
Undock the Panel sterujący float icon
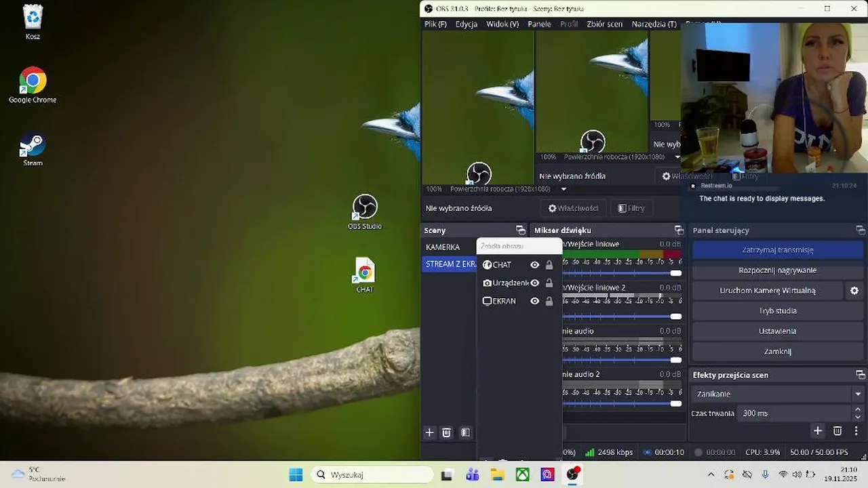click(x=861, y=230)
